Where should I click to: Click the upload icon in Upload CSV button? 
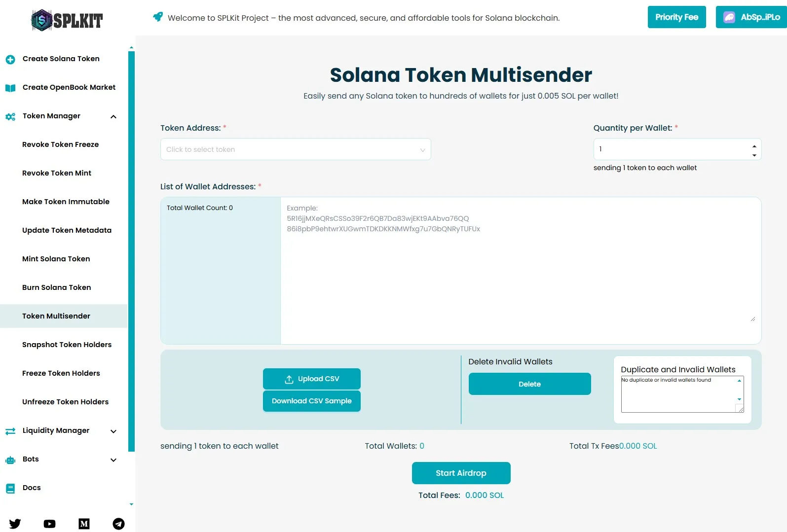[289, 379]
